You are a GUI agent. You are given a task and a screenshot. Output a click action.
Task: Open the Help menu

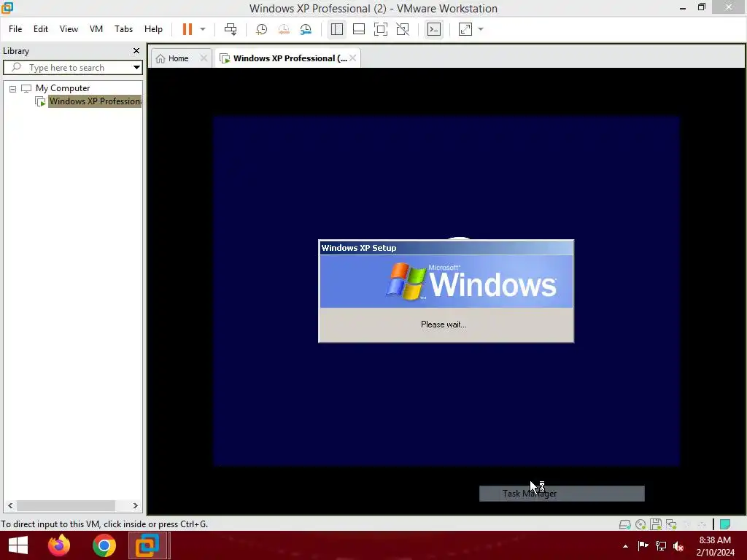[x=153, y=29]
